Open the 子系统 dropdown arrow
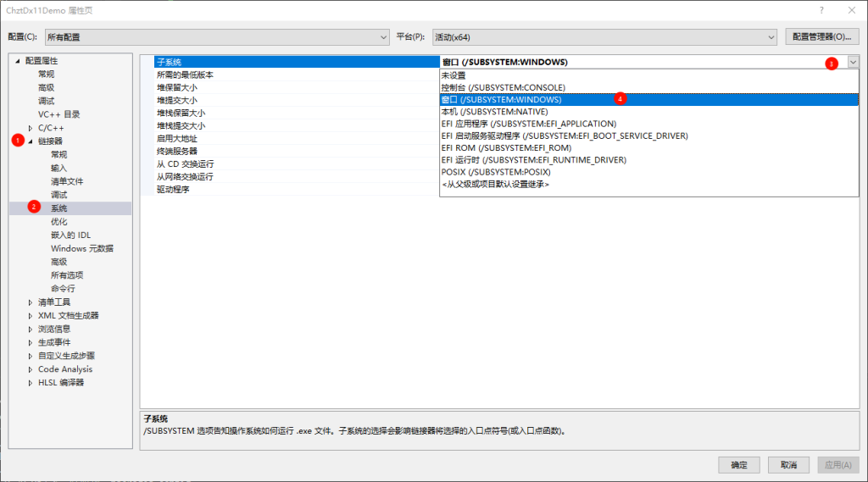 click(852, 62)
